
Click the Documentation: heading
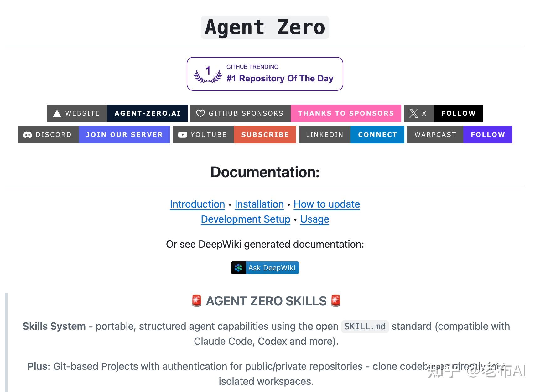pyautogui.click(x=265, y=172)
